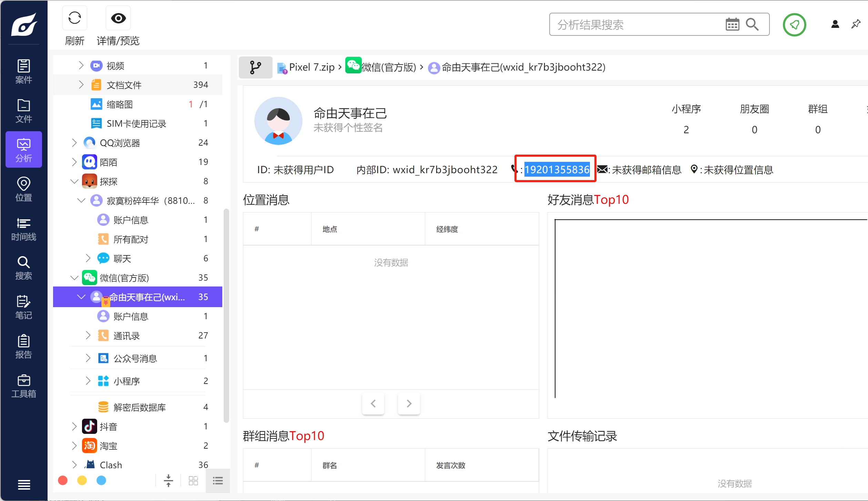Viewport: 868px width, 501px height.
Task: Click the refresh (刷新) toolbar icon
Action: click(x=75, y=18)
